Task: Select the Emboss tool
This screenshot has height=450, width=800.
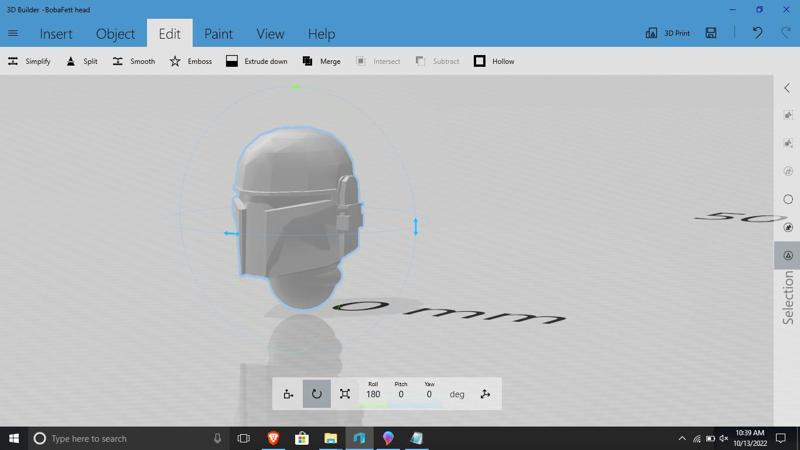Action: (190, 61)
